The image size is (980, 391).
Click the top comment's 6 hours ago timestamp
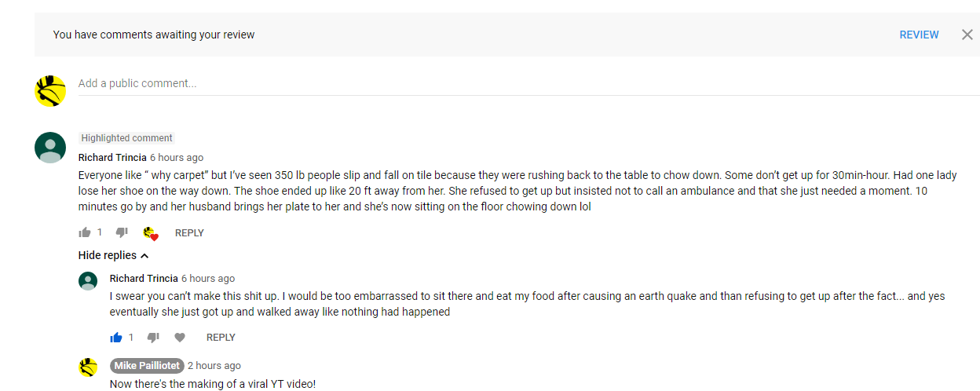coord(177,158)
